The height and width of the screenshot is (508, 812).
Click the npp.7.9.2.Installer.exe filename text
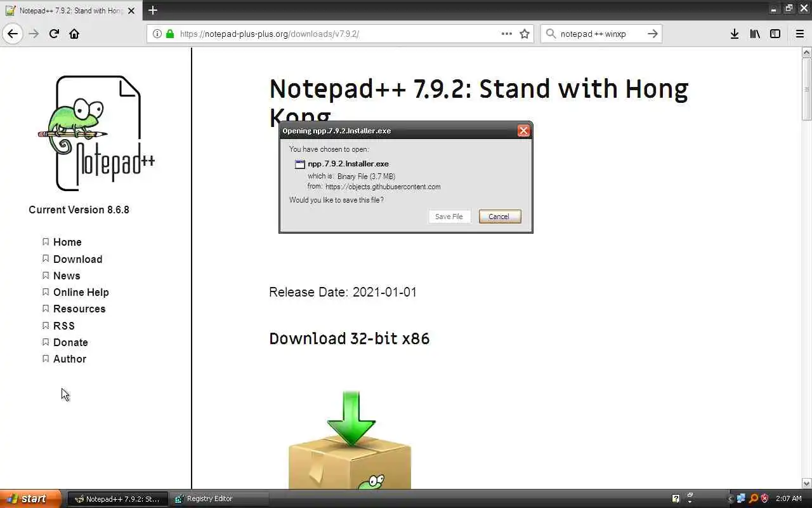click(x=348, y=164)
